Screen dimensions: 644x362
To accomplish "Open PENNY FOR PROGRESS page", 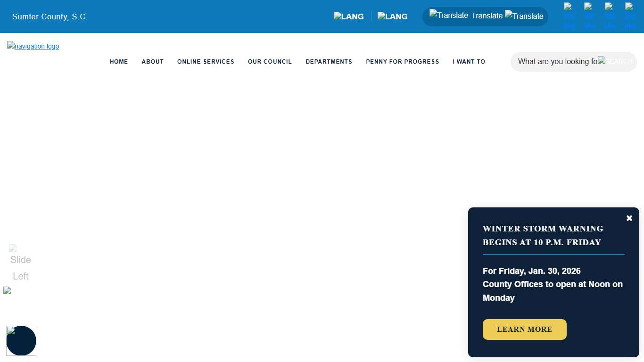I will point(402,62).
